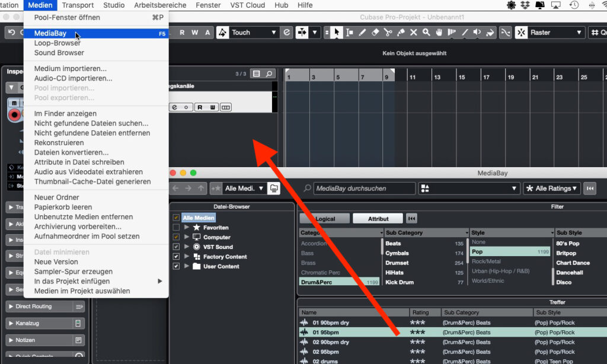607x364 pixels.
Task: Activate the Zoom magnifier tool
Action: pyautogui.click(x=426, y=33)
